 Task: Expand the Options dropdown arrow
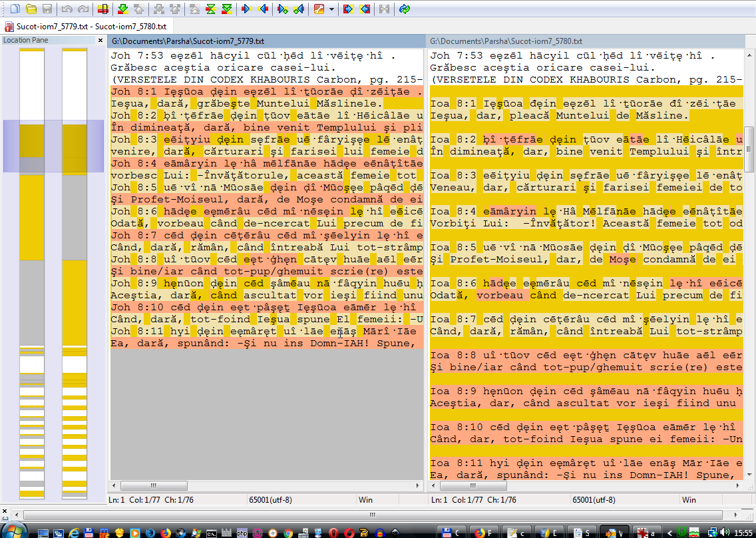point(330,9)
